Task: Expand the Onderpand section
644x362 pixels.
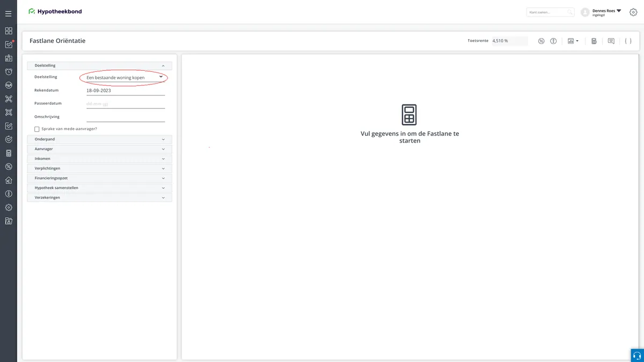Action: 100,139
